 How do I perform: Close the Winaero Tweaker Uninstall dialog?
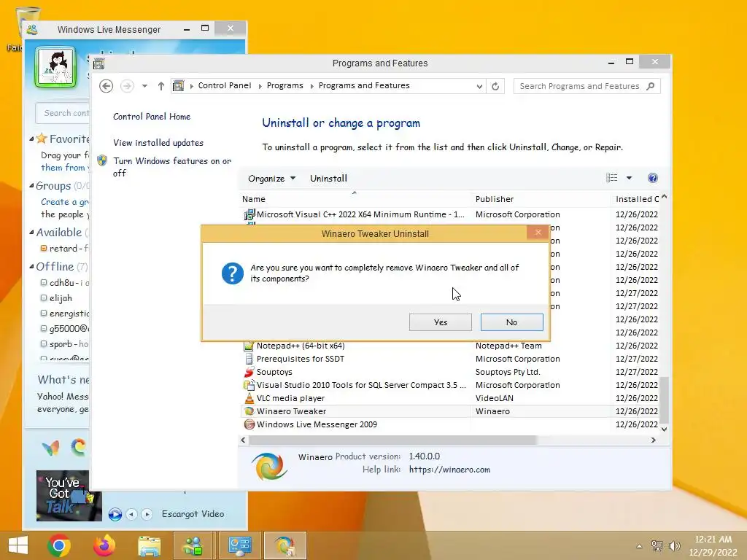(538, 233)
